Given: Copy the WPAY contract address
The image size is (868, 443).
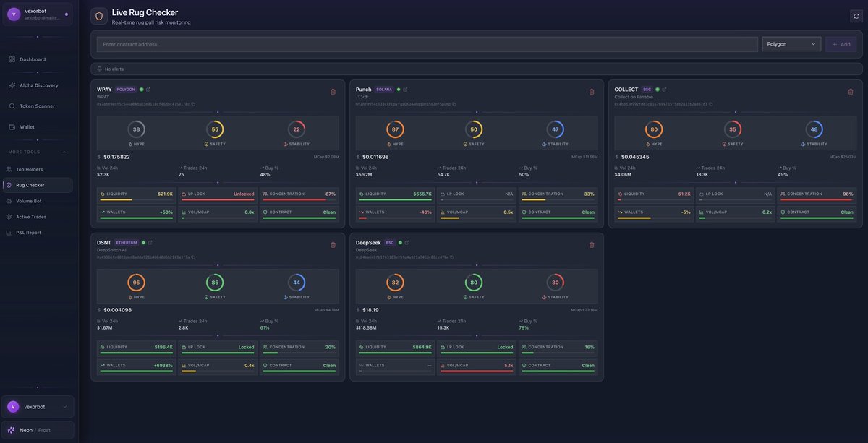Looking at the screenshot, I should point(193,104).
